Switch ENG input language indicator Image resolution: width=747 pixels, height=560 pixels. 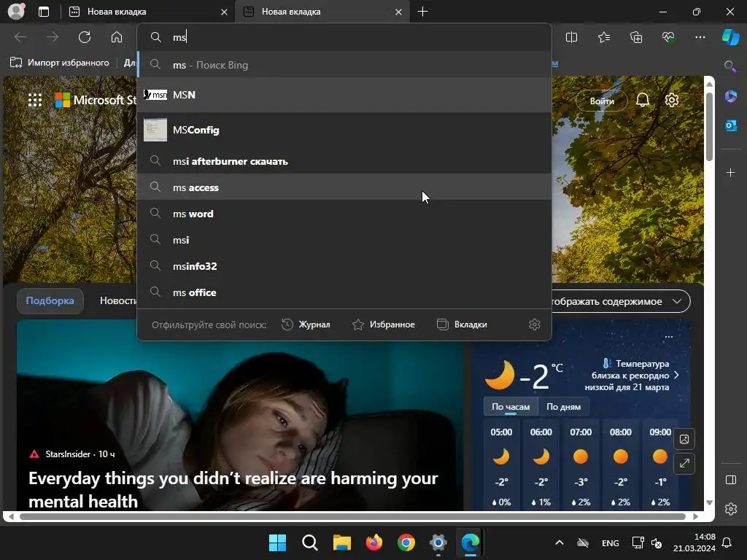click(611, 542)
